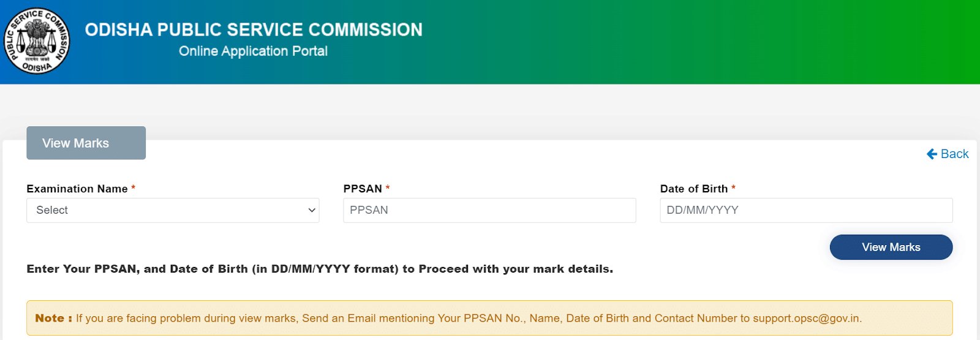The width and height of the screenshot is (980, 340).
Task: Click the Online Application Portal subtitle
Action: pos(253,51)
